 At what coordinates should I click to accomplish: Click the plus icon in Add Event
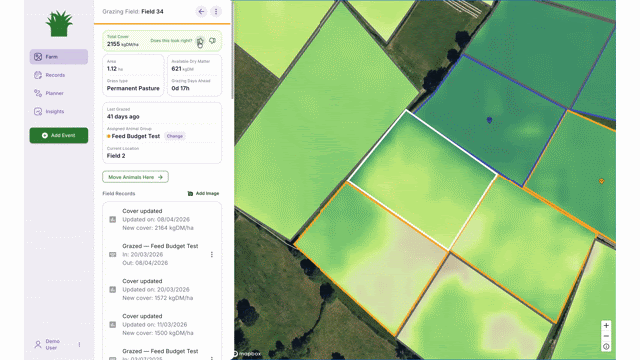(45, 136)
